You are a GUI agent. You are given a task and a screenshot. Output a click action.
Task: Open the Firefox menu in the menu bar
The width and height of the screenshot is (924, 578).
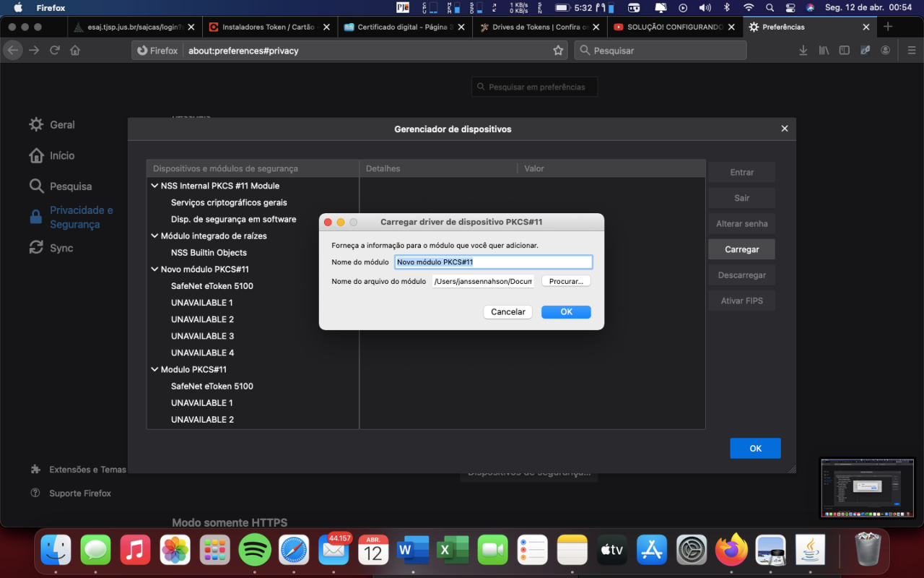tap(51, 8)
